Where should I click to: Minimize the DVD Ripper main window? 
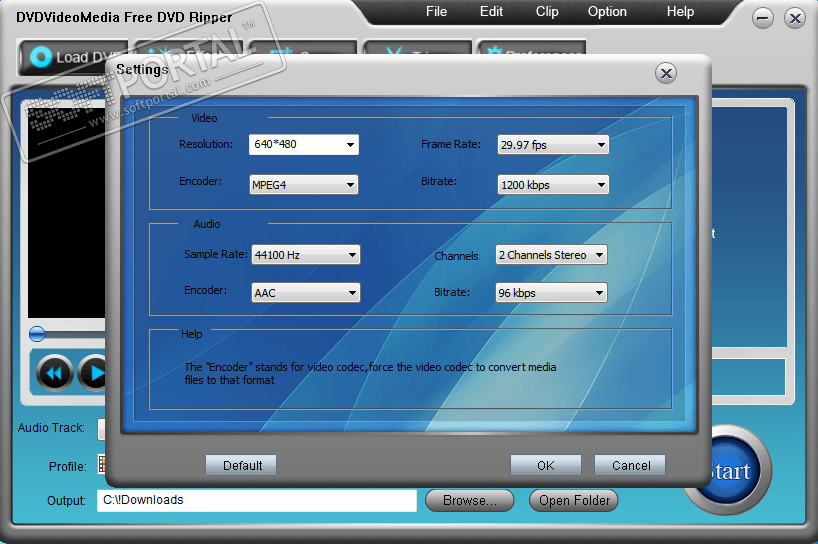[762, 19]
